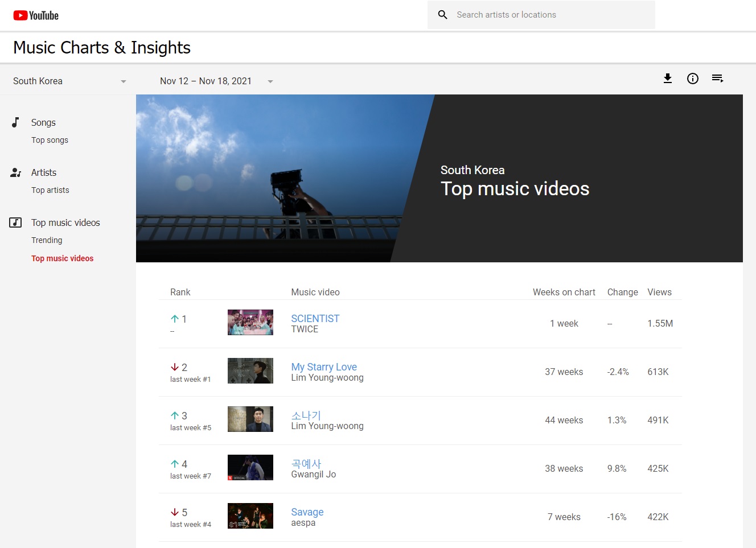Download the chart data
The height and width of the screenshot is (548, 756).
coord(668,79)
